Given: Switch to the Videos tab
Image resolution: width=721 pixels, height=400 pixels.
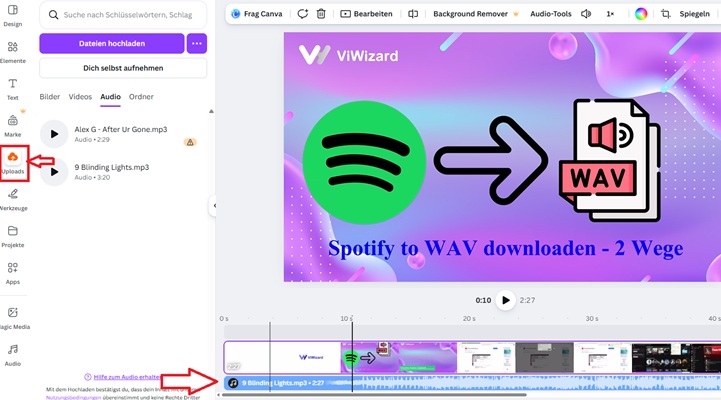Looking at the screenshot, I should (x=80, y=97).
